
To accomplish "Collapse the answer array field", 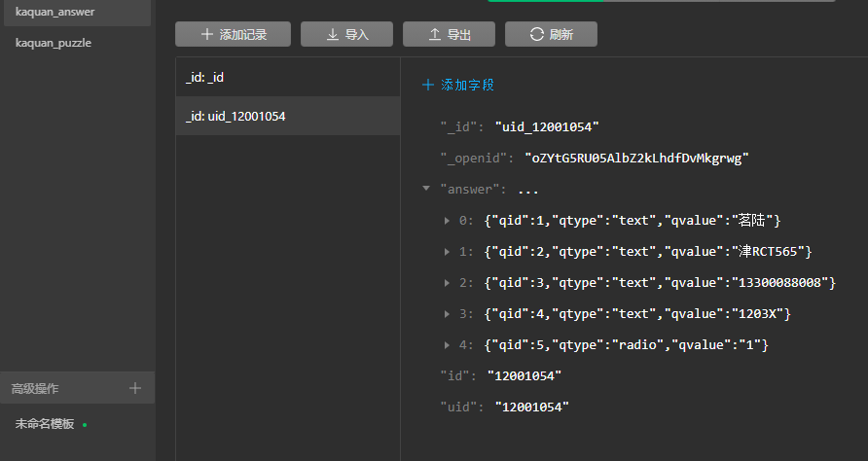I will point(426,189).
